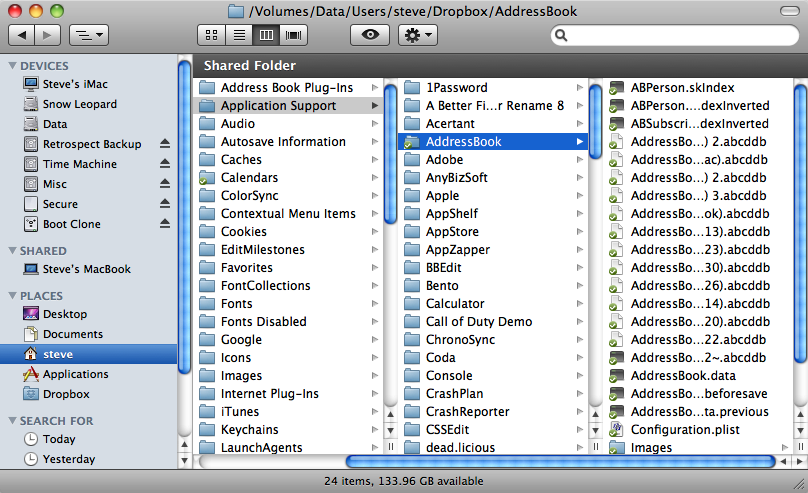Viewport: 808px width, 493px height.
Task: Click the first column's width resize handle
Action: pos(391,447)
